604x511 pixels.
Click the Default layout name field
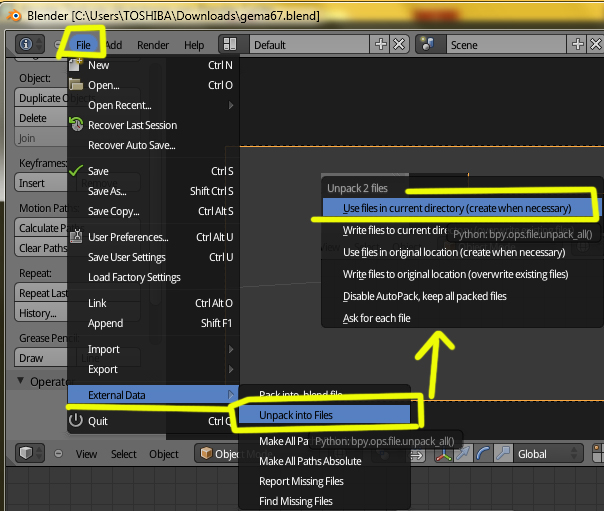click(x=309, y=45)
